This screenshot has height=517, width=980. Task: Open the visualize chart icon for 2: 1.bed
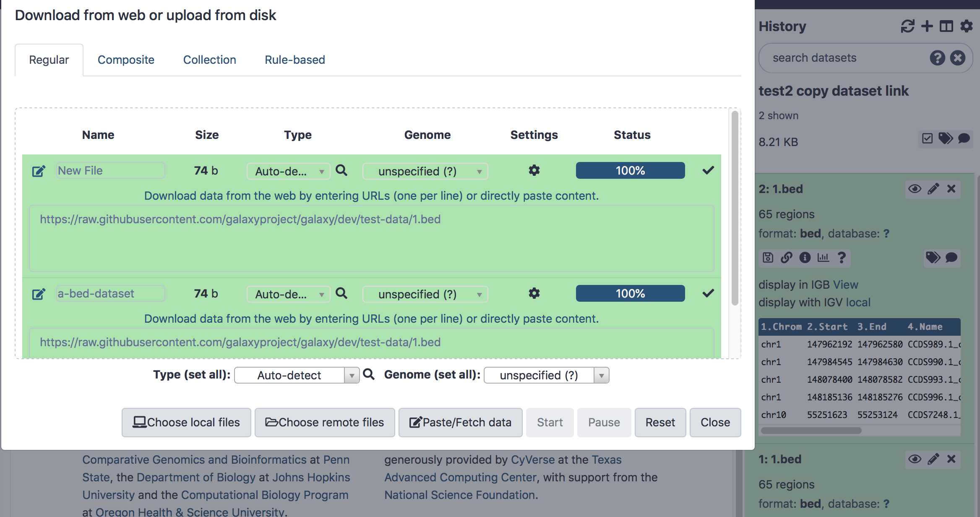[x=823, y=257]
